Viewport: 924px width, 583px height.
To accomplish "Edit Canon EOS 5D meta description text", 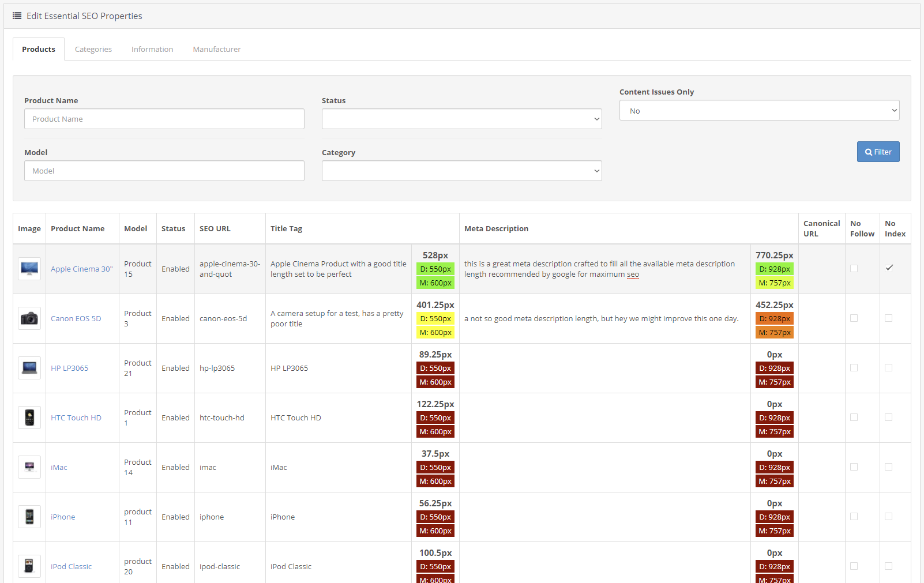I will click(601, 318).
